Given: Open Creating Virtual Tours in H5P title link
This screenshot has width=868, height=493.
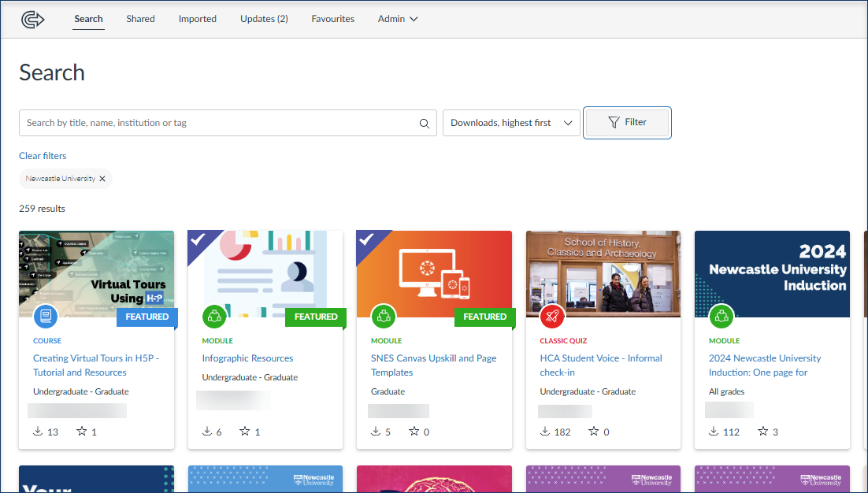Looking at the screenshot, I should (96, 365).
